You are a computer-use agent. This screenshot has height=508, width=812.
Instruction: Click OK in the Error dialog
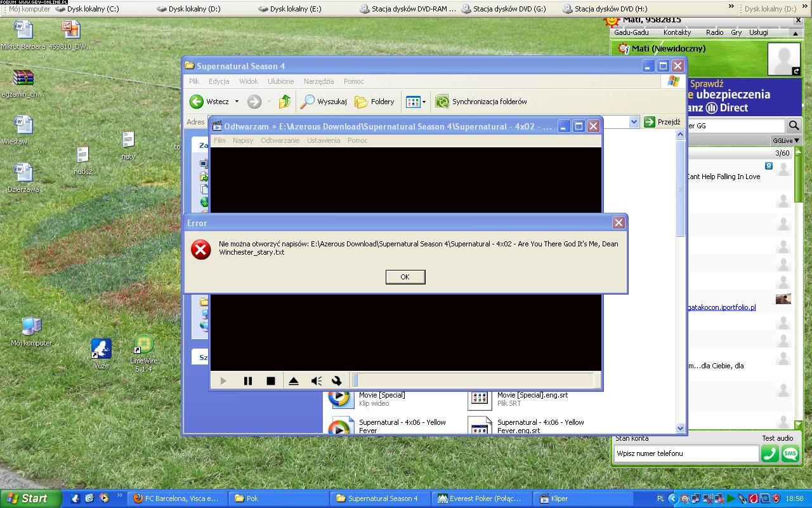pyautogui.click(x=405, y=277)
